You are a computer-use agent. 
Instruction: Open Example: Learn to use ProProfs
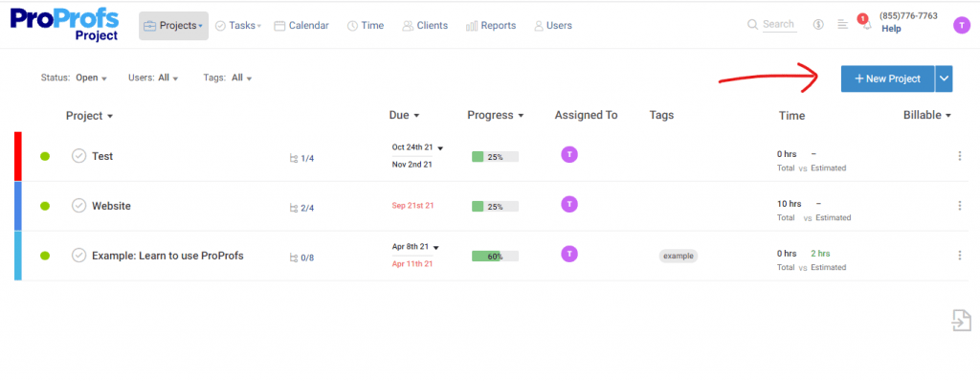click(167, 256)
